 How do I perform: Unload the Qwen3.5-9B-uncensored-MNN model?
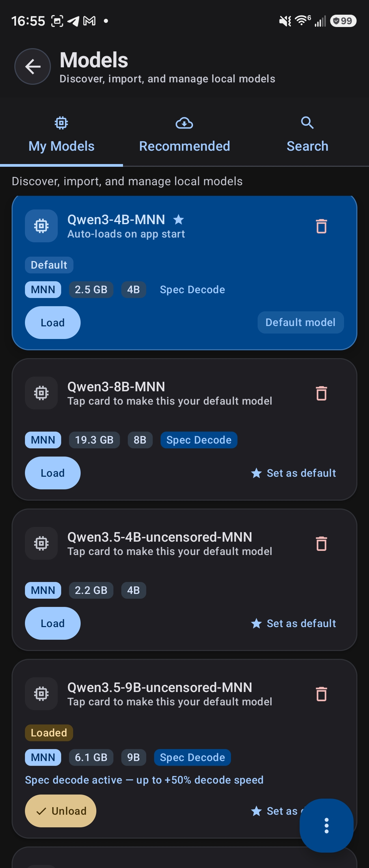60,811
